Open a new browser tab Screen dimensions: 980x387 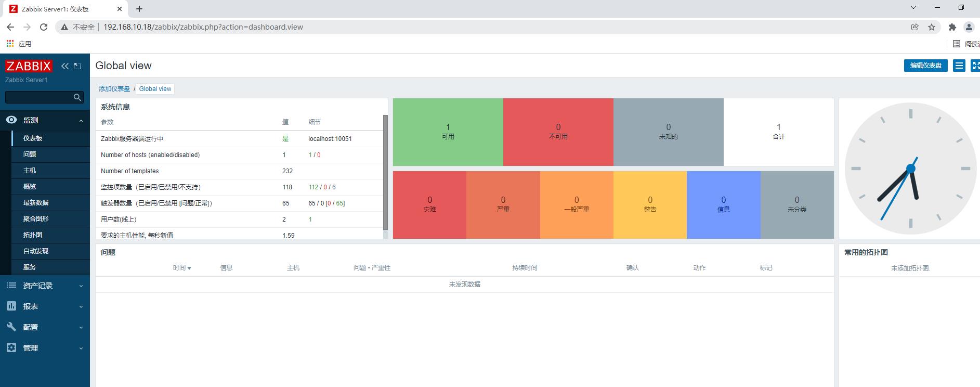pos(139,9)
